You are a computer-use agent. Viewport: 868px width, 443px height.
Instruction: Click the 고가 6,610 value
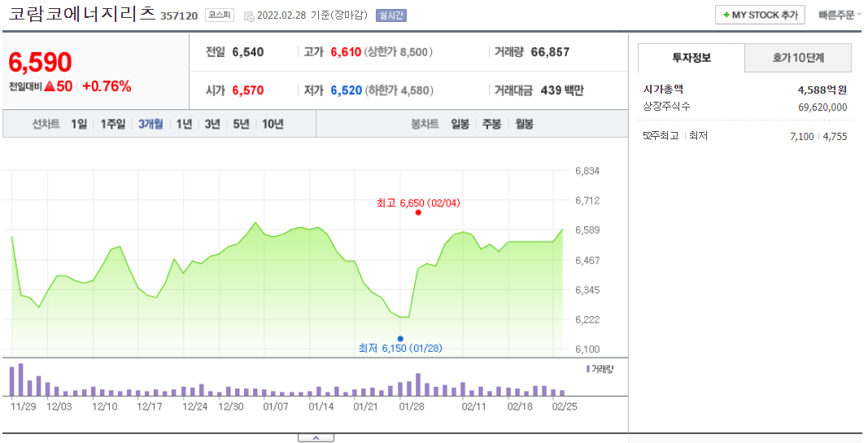click(x=346, y=52)
